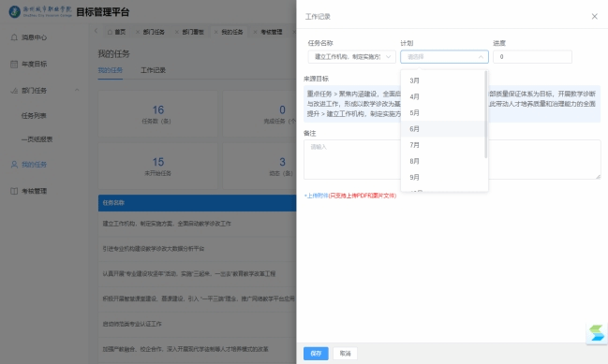Click the person icon beside 我的任务
The height and width of the screenshot is (364, 608).
pyautogui.click(x=14, y=164)
